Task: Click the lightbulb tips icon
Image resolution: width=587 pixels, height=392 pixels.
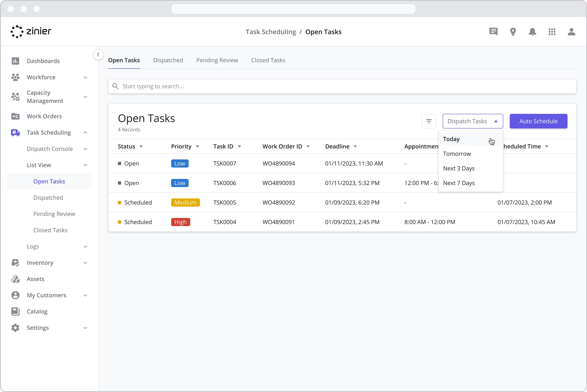Action: tap(513, 32)
